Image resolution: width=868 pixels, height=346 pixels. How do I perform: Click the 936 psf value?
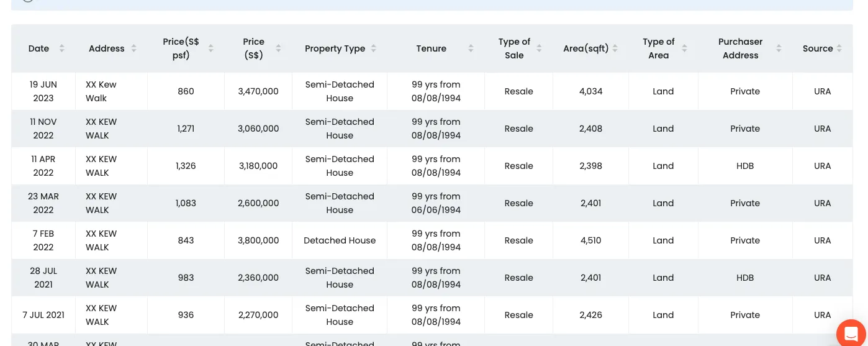coord(186,315)
